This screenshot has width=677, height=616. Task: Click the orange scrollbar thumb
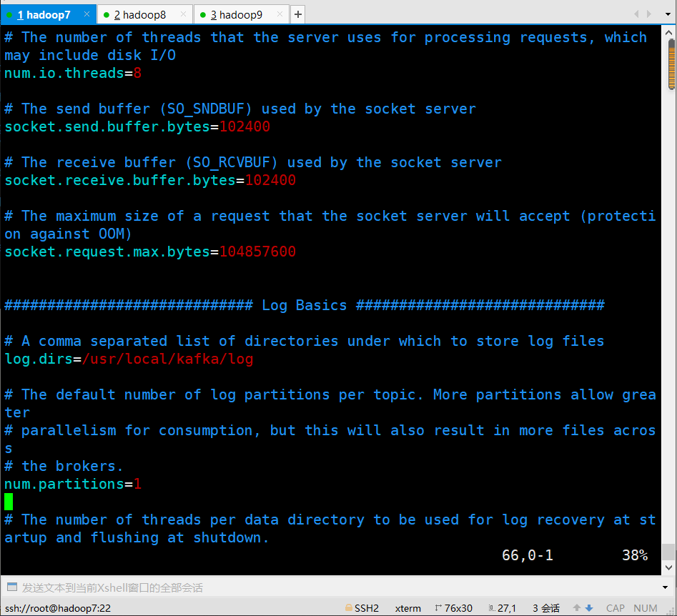[671, 65]
